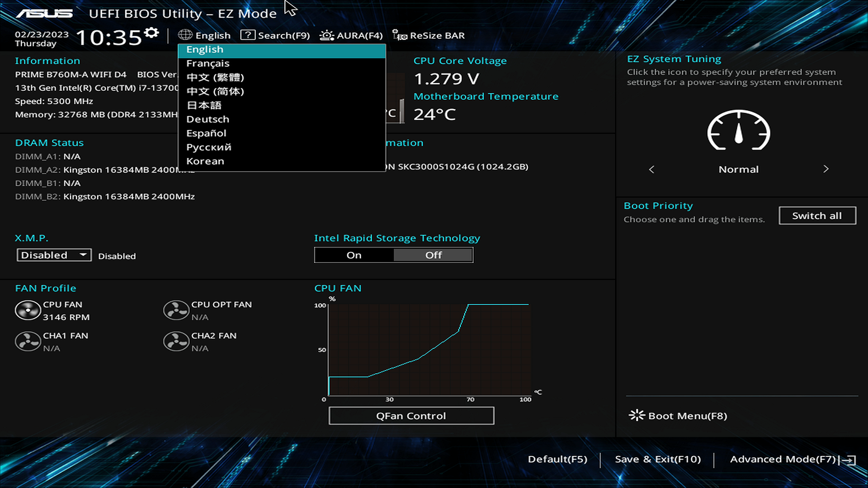Click the EZ System Tuning gauge icon
Screen dimensions: 868x488
point(738,130)
